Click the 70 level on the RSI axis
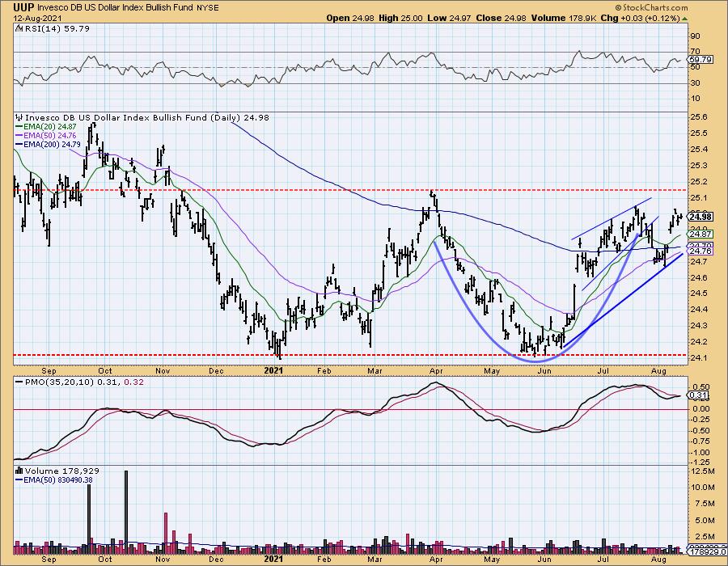 696,52
